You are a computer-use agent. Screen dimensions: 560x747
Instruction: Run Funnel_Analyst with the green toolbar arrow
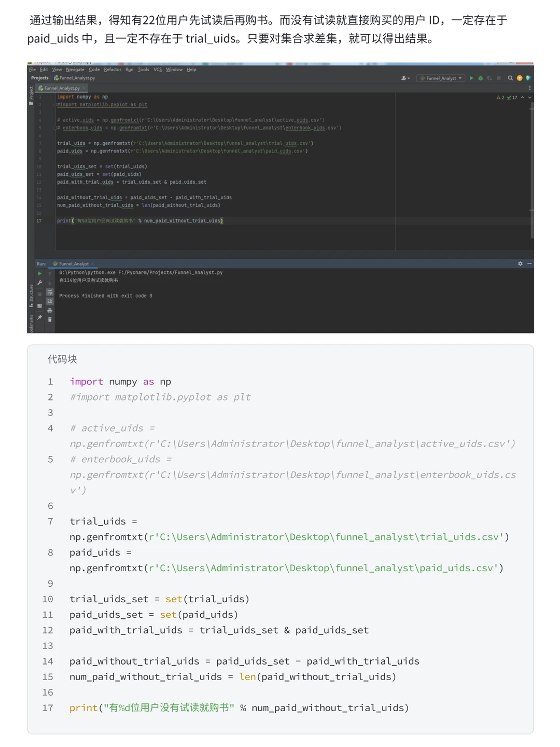[471, 78]
